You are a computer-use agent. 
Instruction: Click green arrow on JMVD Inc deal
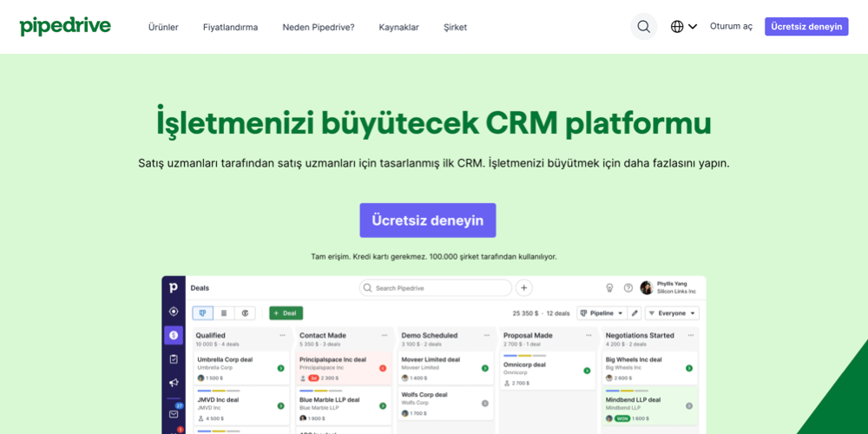(x=280, y=405)
